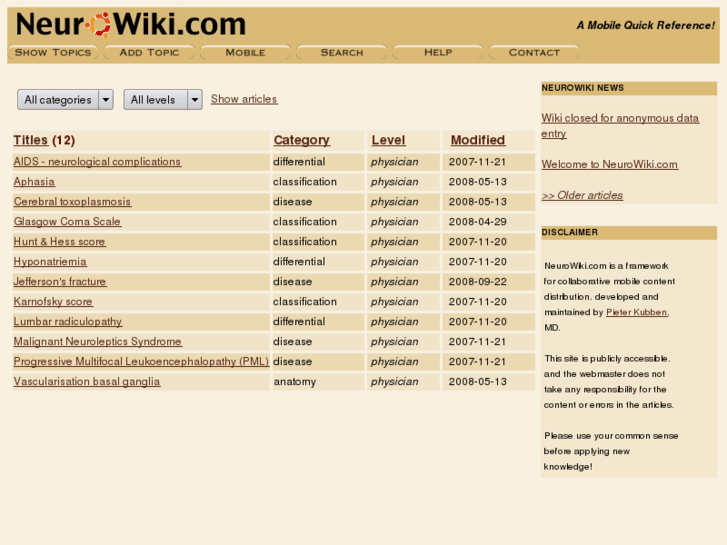The image size is (727, 545).
Task: Open AIDS - neurological complications article
Action: pos(97,161)
